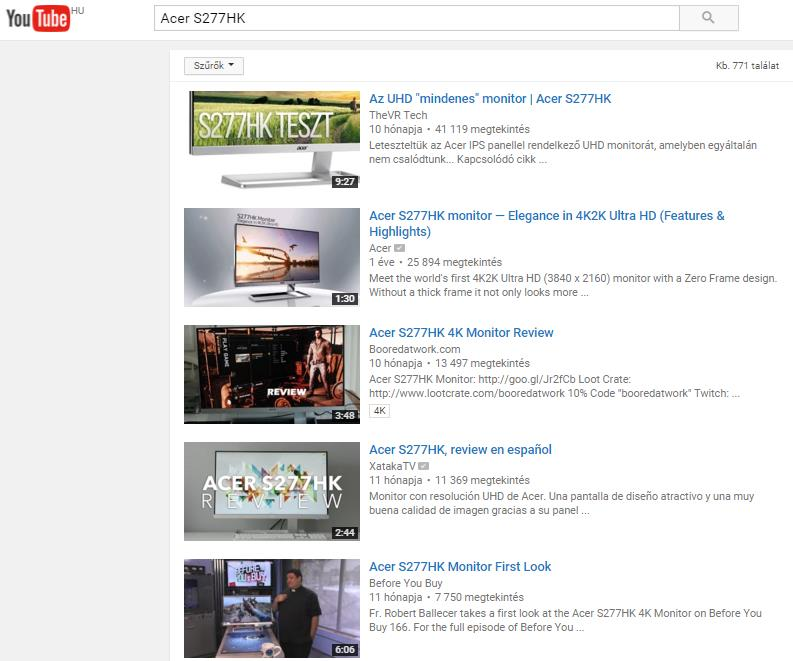Click '11 369 megtekintés' view count

(482, 480)
